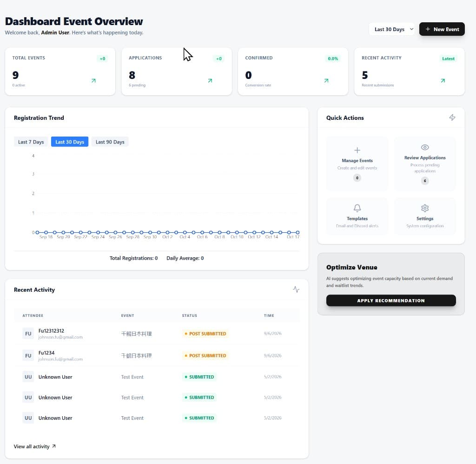
Task: Select the Last 90 Days chart tab
Action: click(x=110, y=142)
